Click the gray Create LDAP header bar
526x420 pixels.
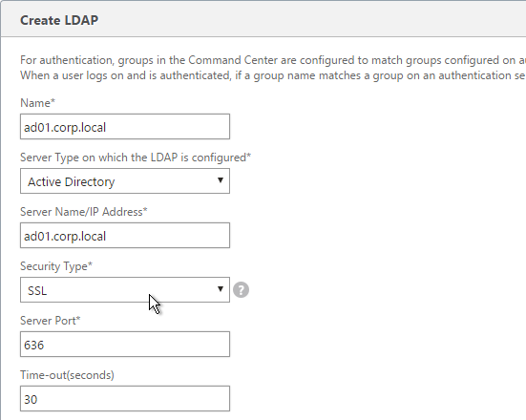click(x=263, y=19)
